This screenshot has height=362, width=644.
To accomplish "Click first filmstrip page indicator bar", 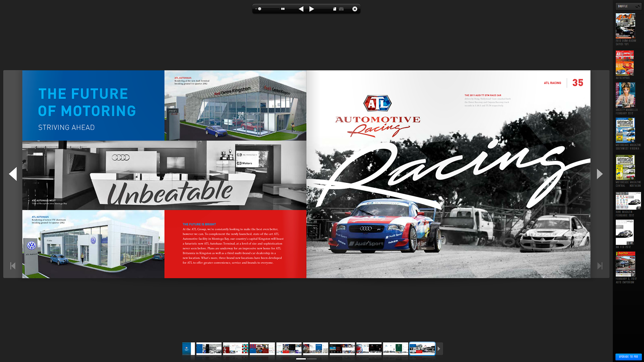I will 301,359.
